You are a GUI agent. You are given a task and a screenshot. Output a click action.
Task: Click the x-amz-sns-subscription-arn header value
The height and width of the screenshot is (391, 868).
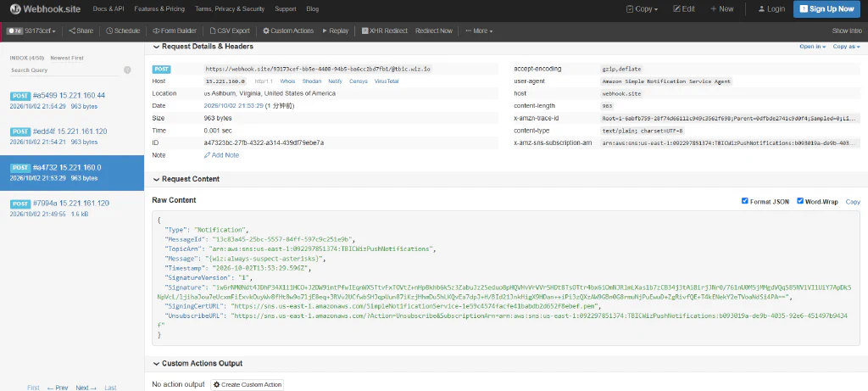[x=731, y=142]
